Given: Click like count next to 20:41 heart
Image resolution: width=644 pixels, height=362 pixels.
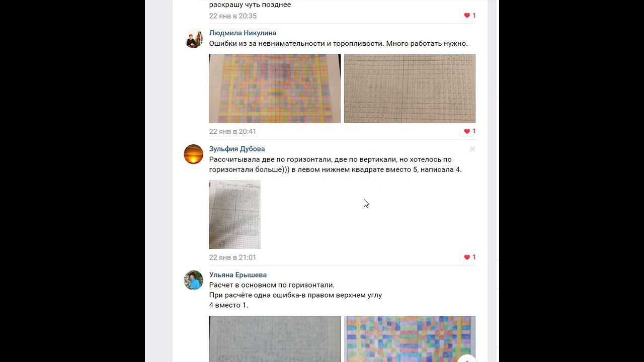Looking at the screenshot, I should coord(474,131).
